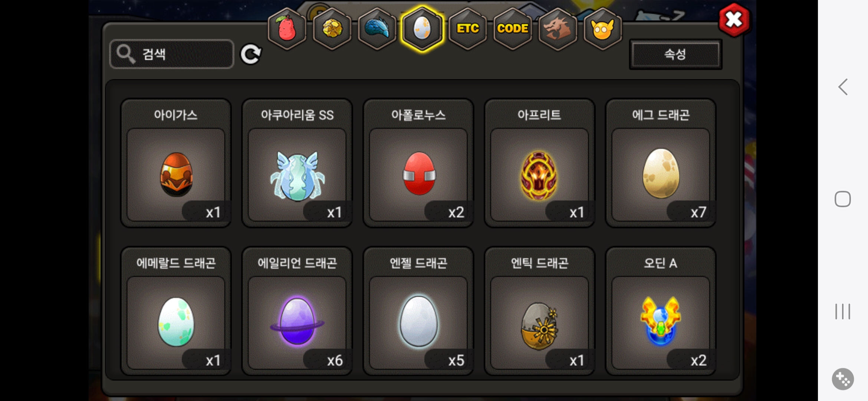Open the fruit food category tab
The height and width of the screenshot is (401, 868).
287,29
